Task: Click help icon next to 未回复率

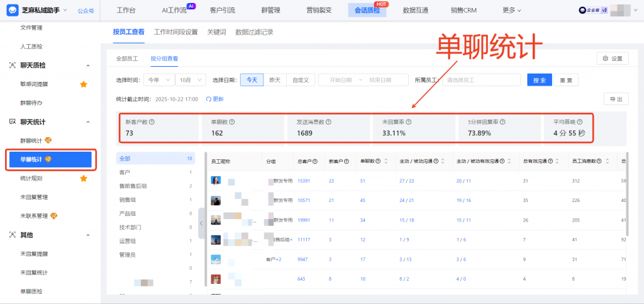Action: [x=409, y=122]
